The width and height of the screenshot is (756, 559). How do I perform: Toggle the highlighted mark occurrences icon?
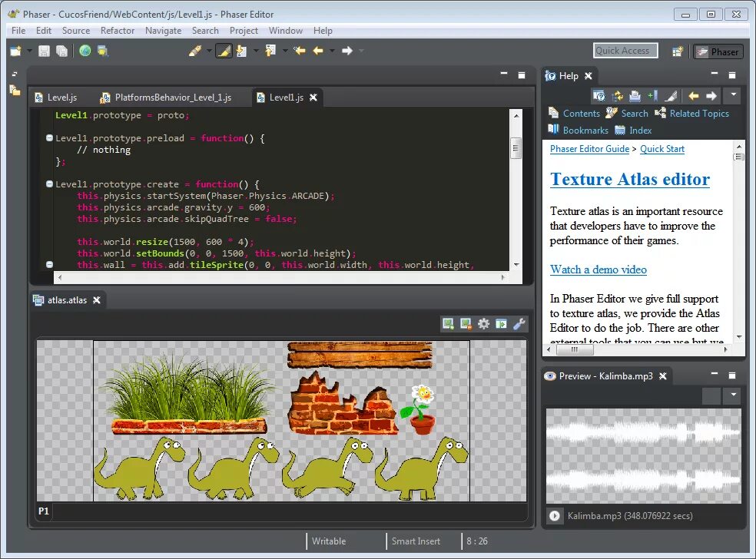pyautogui.click(x=224, y=51)
